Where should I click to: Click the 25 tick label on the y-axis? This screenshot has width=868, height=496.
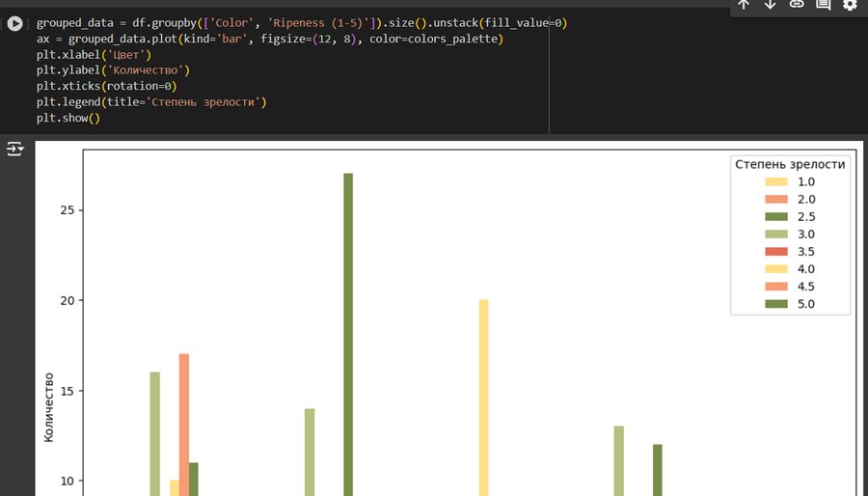pyautogui.click(x=67, y=210)
